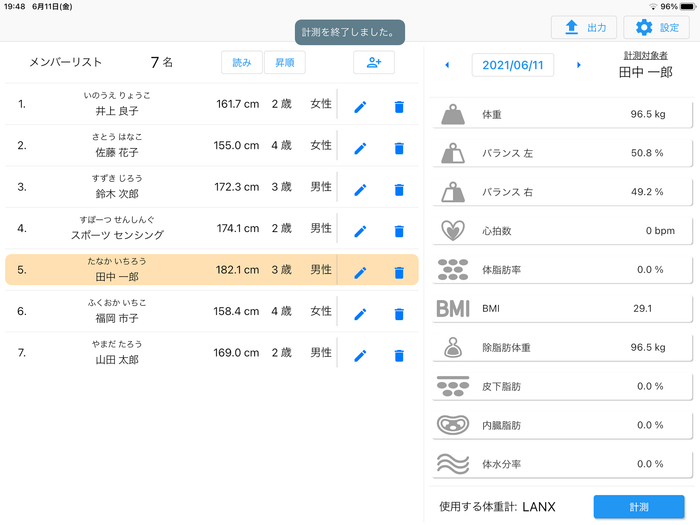Delete 山田 太郎 using the trash icon
The width and height of the screenshot is (700, 525).
399,355
